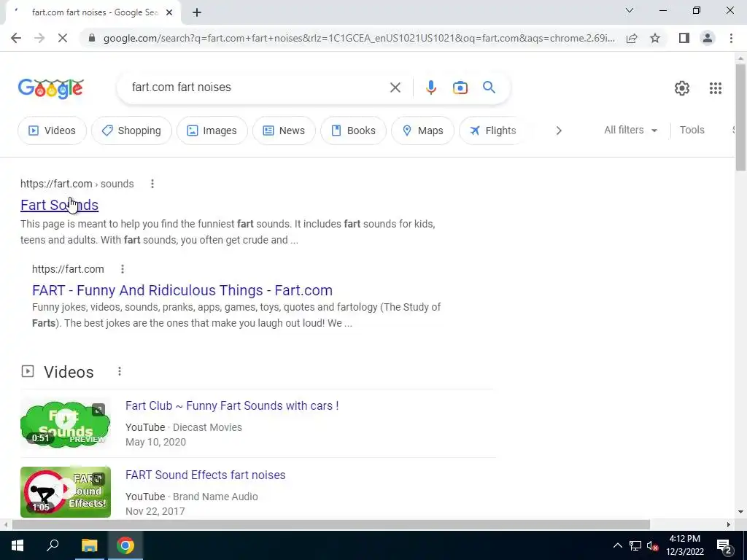Open Google quick settings gear
Viewport: 747px width, 560px height.
682,88
